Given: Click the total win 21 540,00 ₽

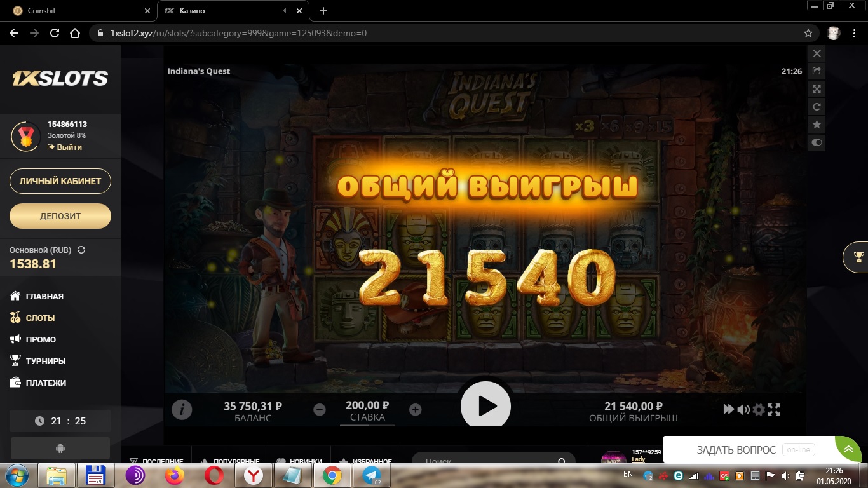Looking at the screenshot, I should [634, 406].
